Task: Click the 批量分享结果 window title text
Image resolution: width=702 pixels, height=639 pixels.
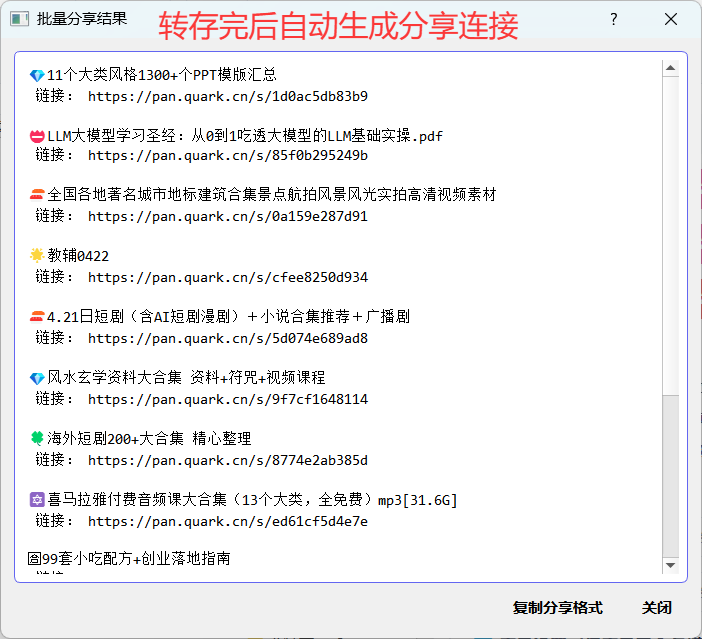Action: 82,19
